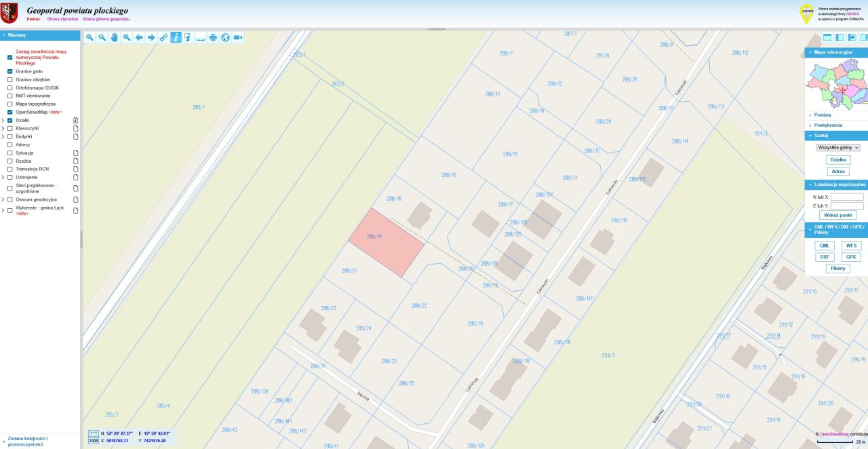Disable OpenStreetMap layer checkbox
The width and height of the screenshot is (868, 449).
10,112
